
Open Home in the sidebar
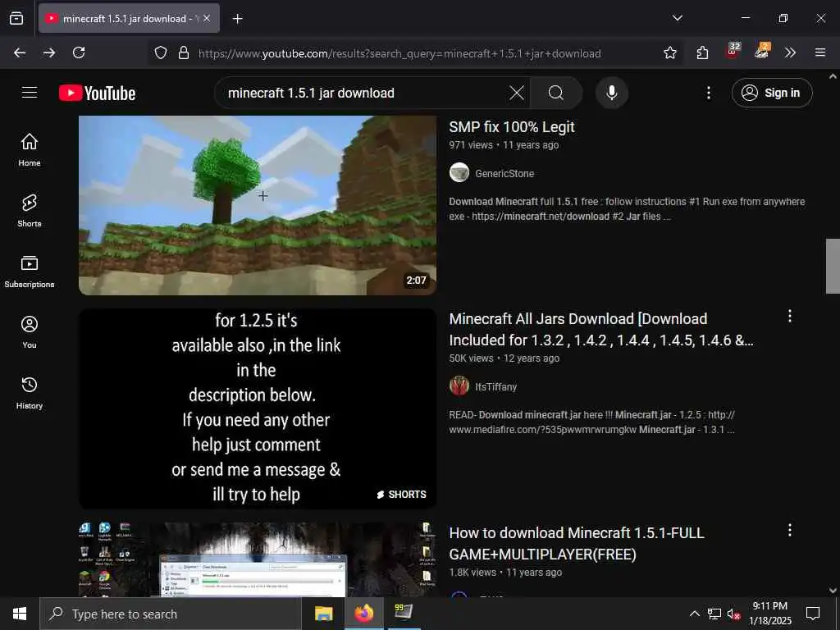click(x=30, y=150)
